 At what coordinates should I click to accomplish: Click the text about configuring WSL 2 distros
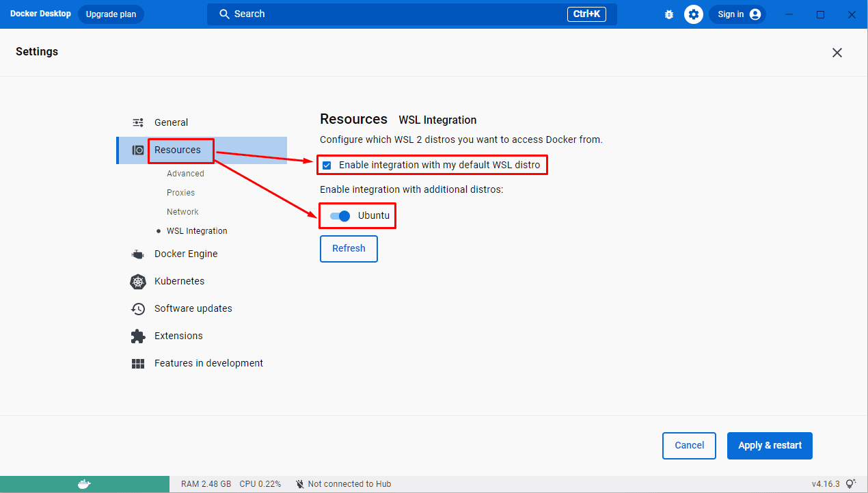461,139
